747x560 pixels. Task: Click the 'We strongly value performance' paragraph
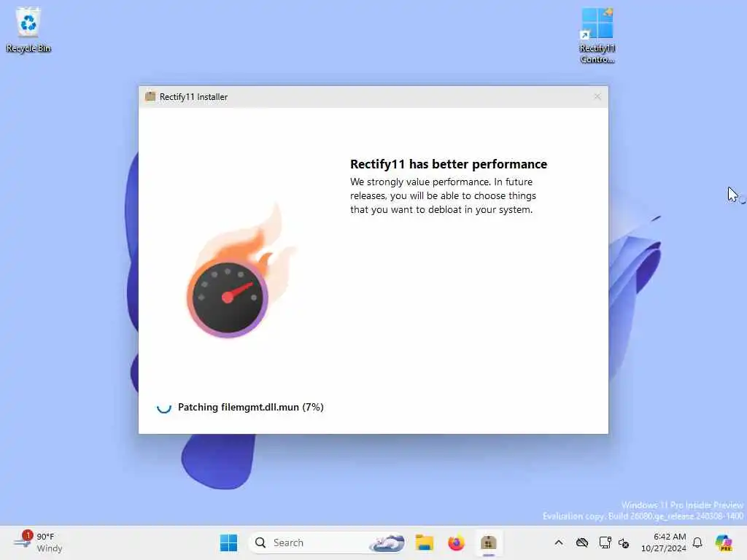tap(443, 195)
